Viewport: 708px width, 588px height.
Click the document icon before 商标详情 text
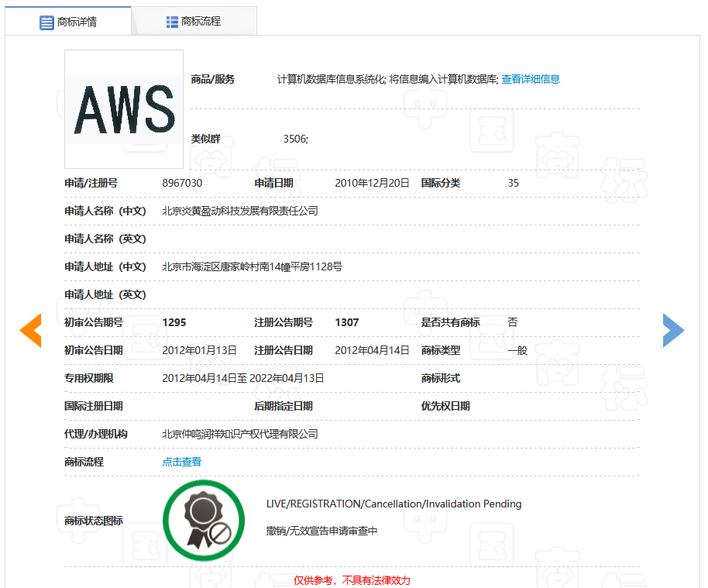pyautogui.click(x=45, y=21)
